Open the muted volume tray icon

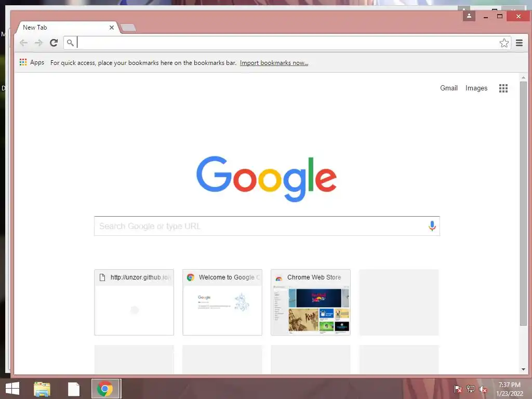483,389
